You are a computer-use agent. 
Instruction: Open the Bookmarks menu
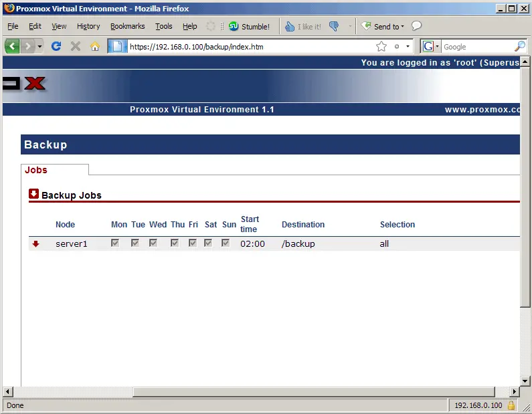(x=128, y=26)
